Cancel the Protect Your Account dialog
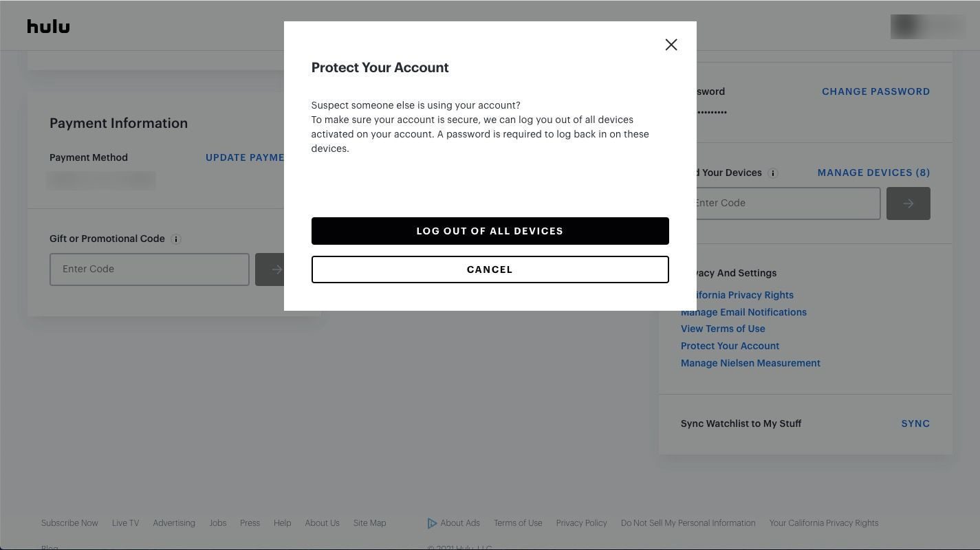 pos(490,269)
